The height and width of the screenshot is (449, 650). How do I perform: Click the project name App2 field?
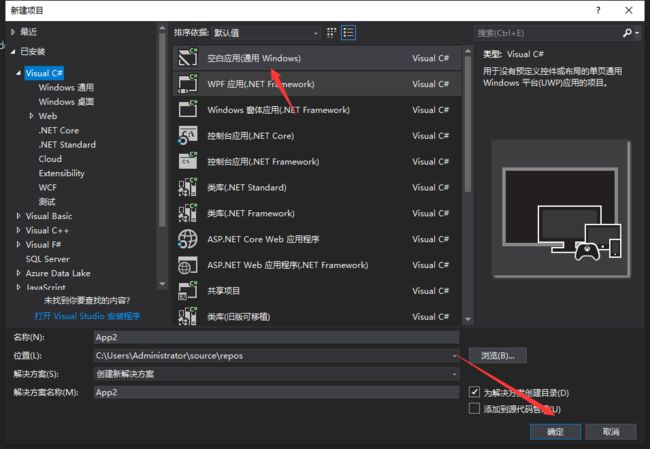tap(276, 337)
